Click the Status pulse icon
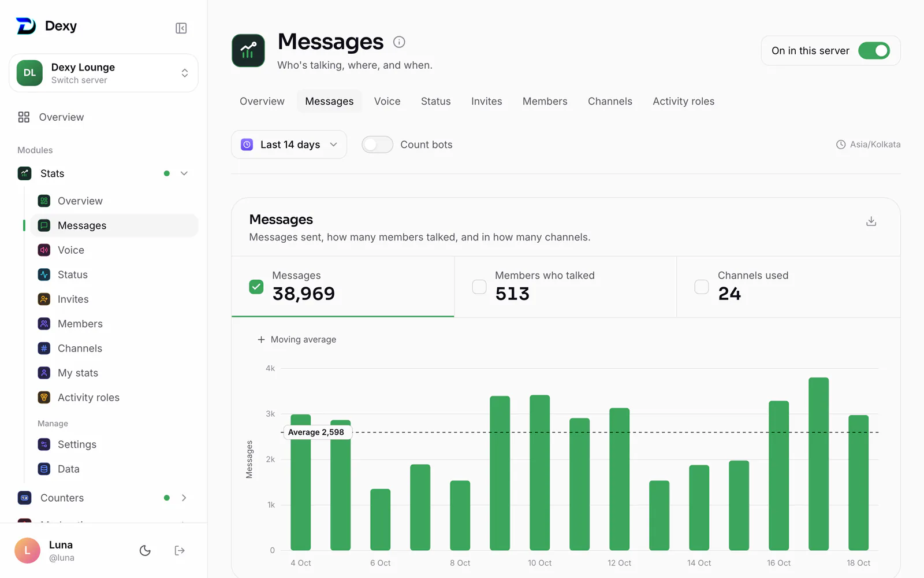 (44, 275)
